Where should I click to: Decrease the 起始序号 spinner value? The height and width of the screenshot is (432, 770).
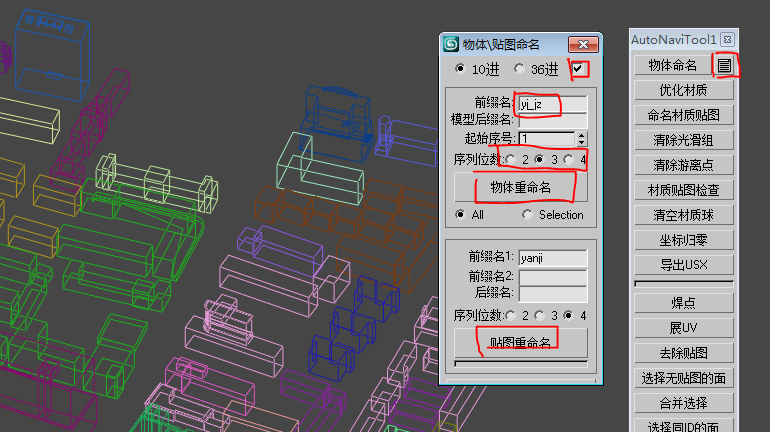click(581, 142)
